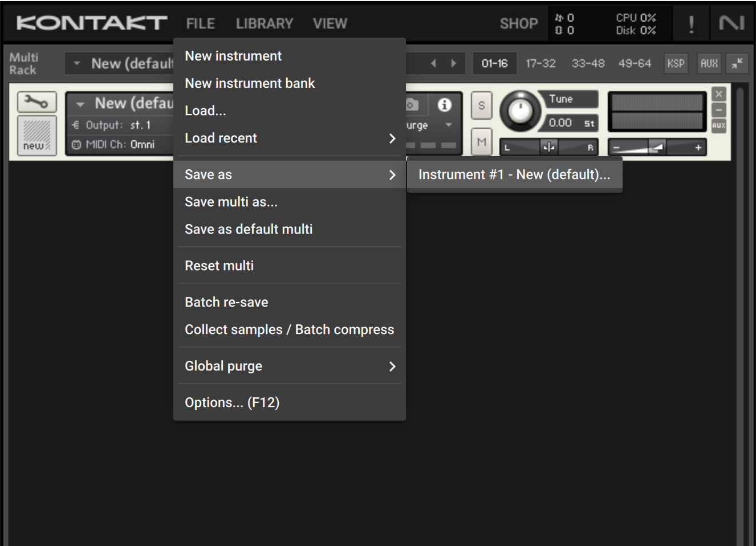Click the output level meter display
Image resolution: width=756 pixels, height=546 pixels.
tap(657, 112)
